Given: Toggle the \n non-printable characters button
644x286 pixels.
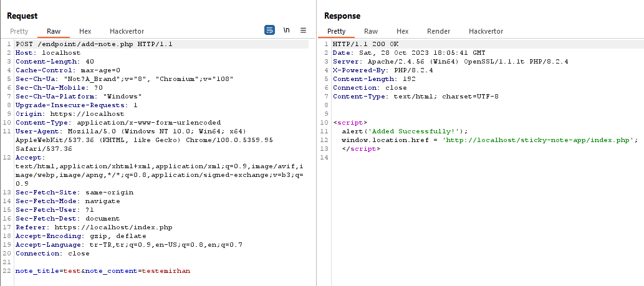Looking at the screenshot, I should coord(286,31).
